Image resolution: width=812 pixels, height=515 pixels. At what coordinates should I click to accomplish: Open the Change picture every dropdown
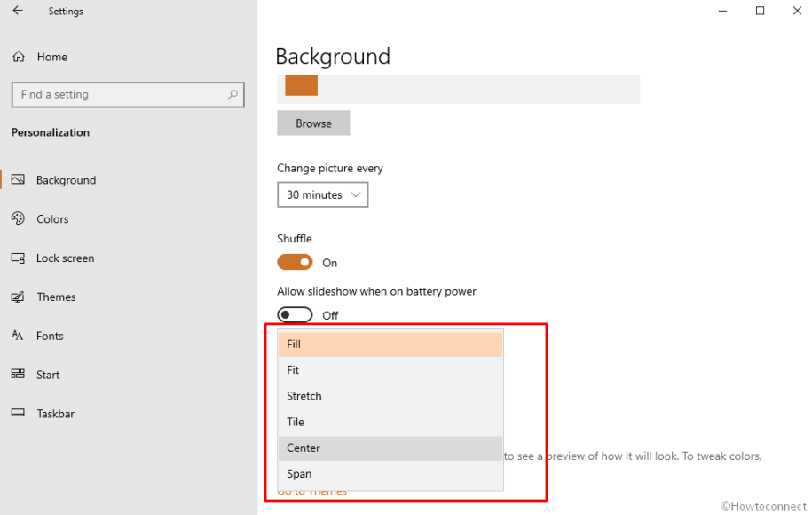click(x=322, y=194)
